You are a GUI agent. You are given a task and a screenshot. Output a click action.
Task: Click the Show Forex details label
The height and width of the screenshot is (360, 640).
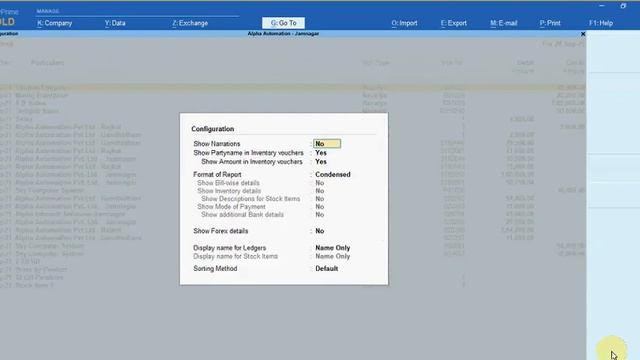pos(220,231)
